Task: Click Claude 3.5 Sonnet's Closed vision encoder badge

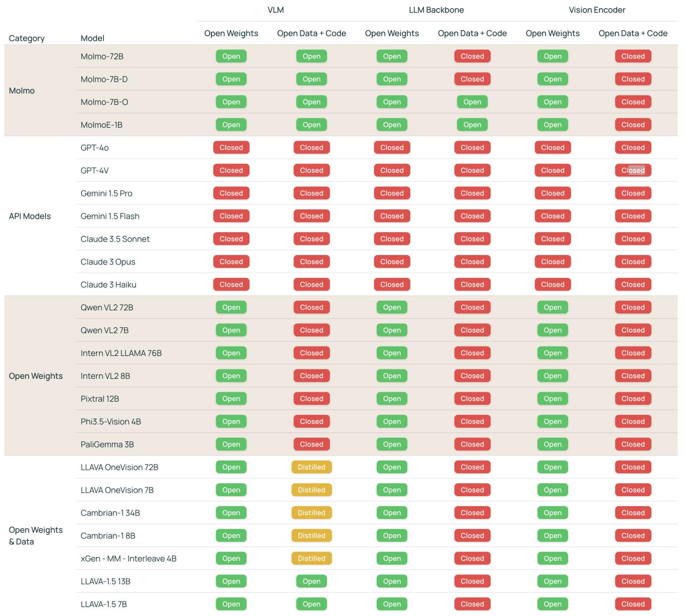Action: pos(552,239)
